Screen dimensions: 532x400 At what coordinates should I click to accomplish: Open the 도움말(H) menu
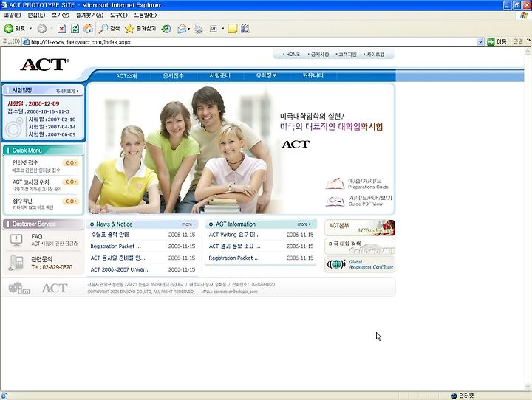[x=146, y=15]
